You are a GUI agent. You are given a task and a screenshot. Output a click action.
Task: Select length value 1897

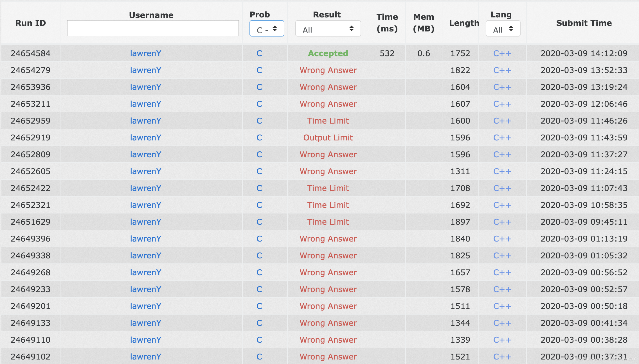(x=460, y=222)
